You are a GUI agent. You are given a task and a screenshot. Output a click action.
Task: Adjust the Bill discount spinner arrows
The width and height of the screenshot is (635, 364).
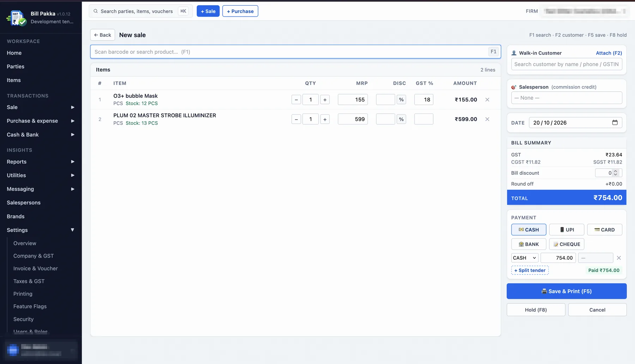616,173
